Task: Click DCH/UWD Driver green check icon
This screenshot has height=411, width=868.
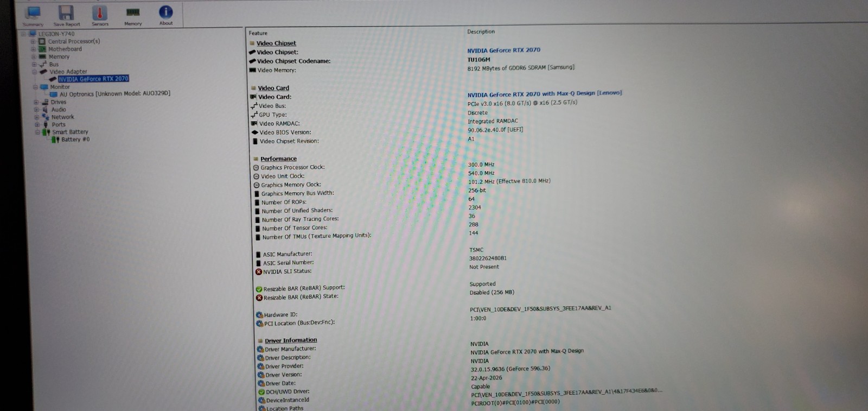Action: pyautogui.click(x=261, y=392)
